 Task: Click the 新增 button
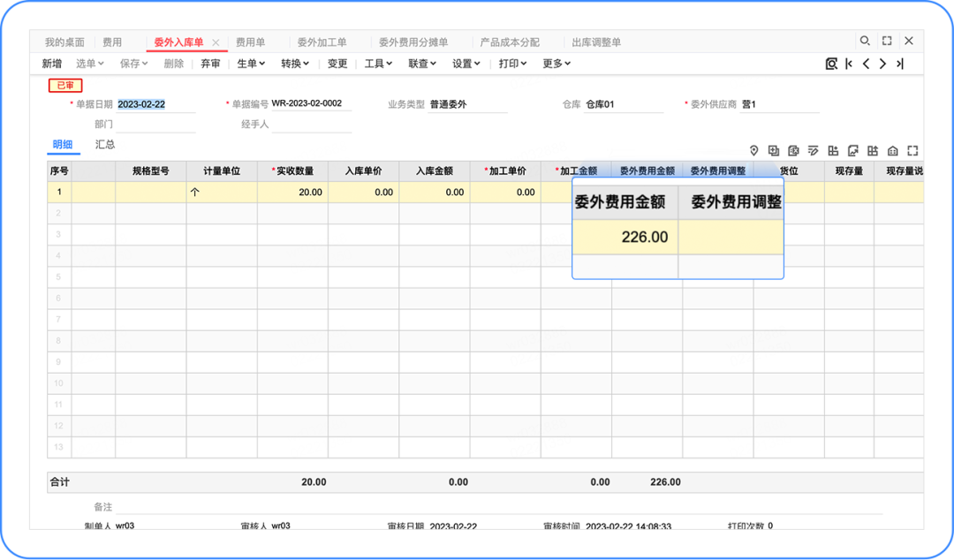[50, 64]
